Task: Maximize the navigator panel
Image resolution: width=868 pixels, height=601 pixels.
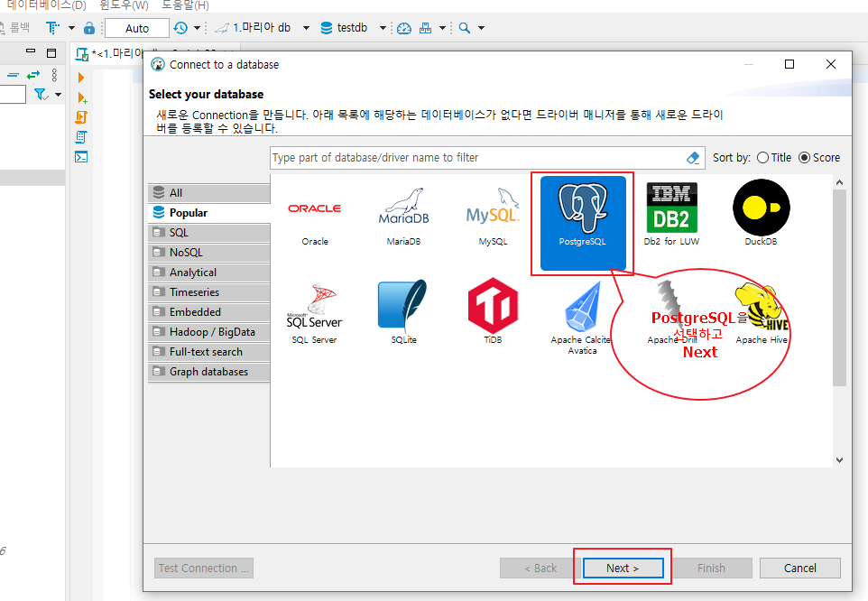Action: pyautogui.click(x=51, y=53)
